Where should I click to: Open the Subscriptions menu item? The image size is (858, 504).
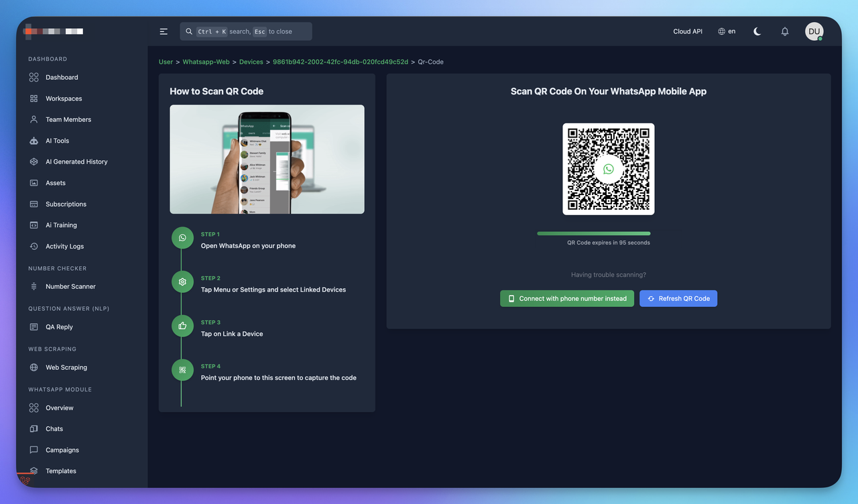point(66,204)
